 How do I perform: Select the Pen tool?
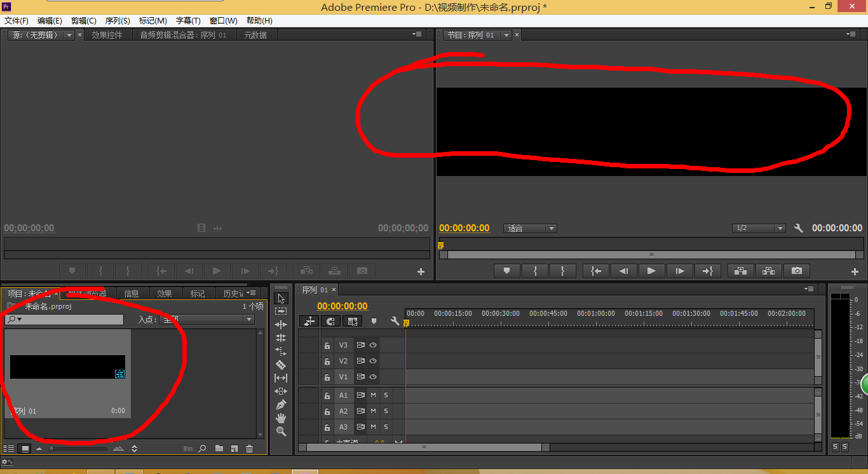point(281,405)
